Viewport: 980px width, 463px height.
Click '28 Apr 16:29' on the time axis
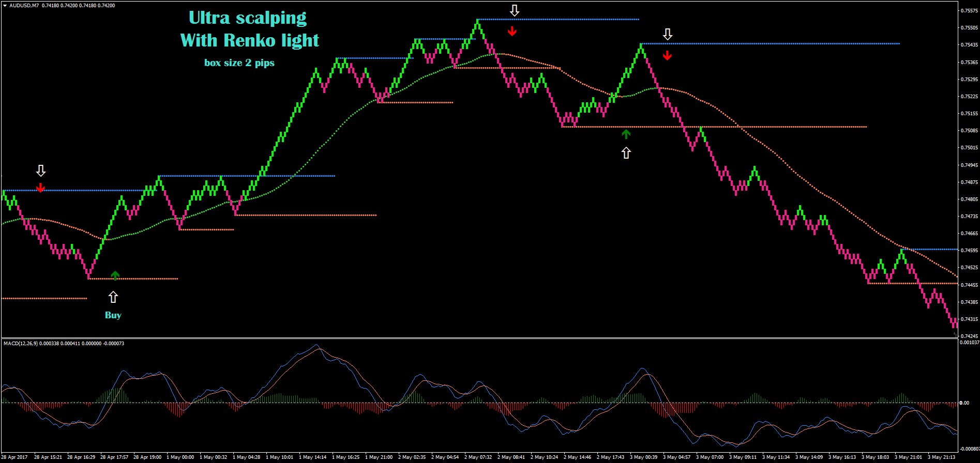pyautogui.click(x=81, y=457)
